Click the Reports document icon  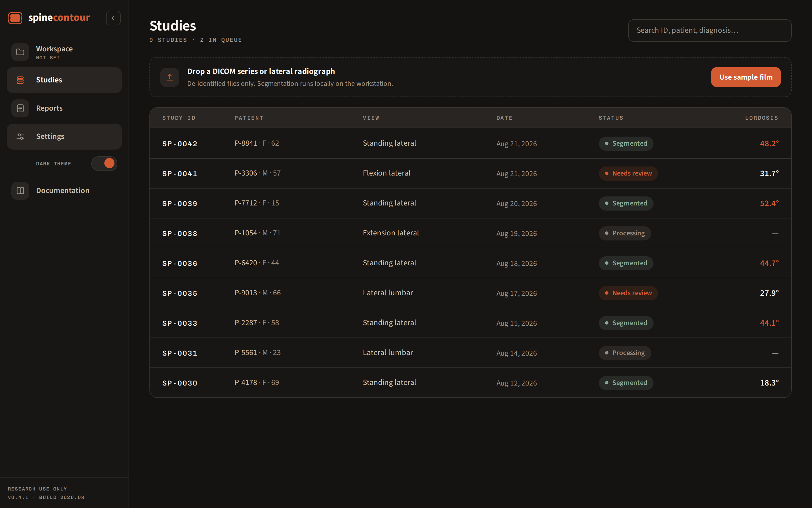[20, 108]
